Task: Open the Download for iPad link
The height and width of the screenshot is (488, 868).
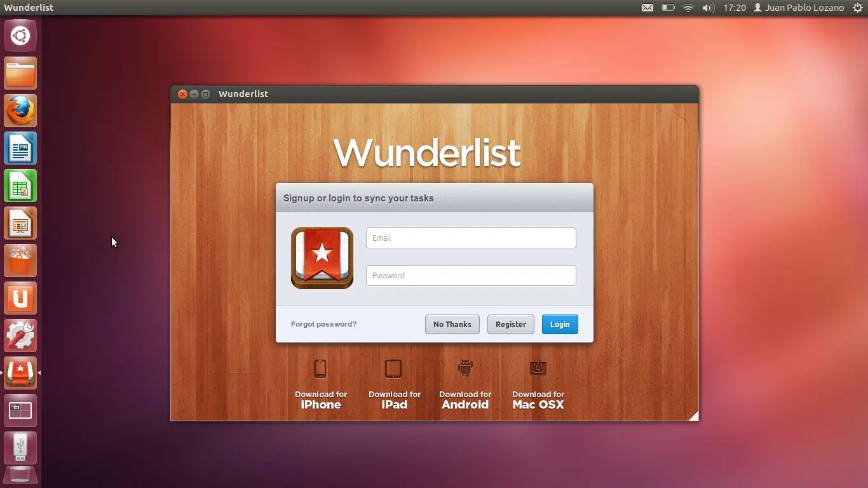Action: (x=395, y=400)
